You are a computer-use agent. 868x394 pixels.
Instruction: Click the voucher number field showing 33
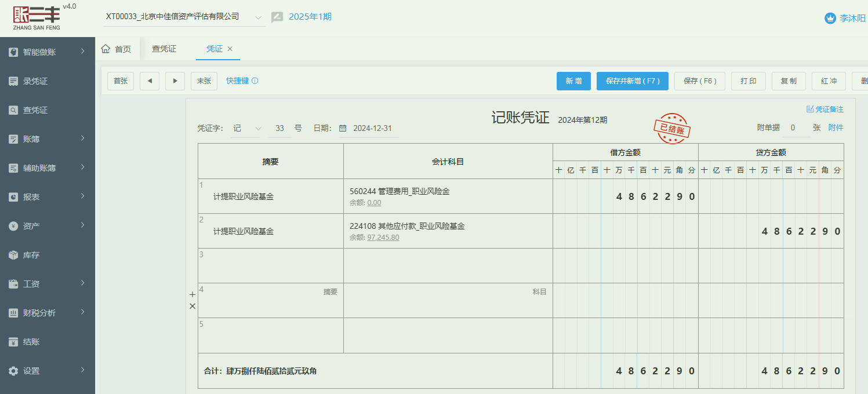click(x=279, y=128)
